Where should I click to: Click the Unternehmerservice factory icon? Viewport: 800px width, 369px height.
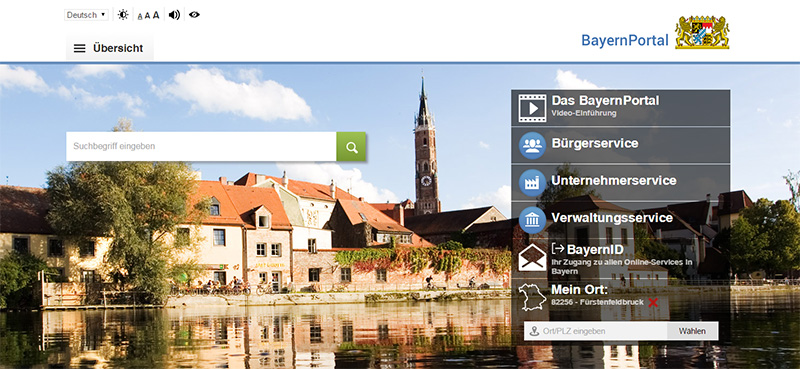click(532, 183)
